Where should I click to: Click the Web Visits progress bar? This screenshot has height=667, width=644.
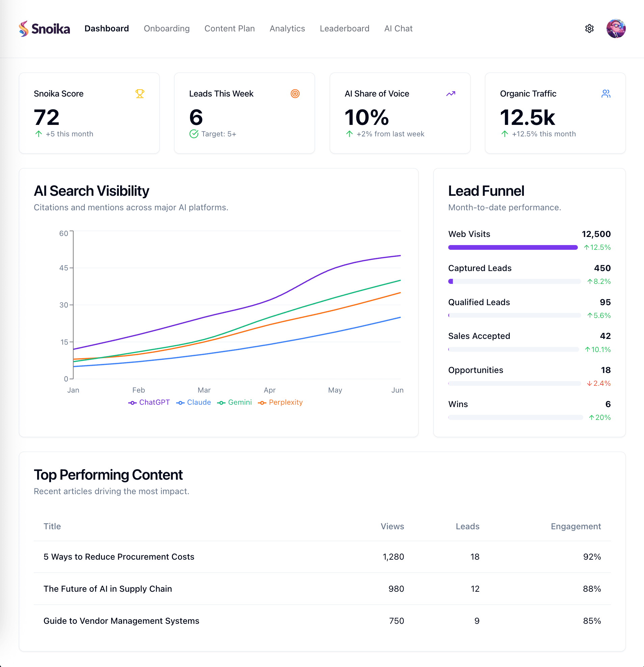click(x=513, y=247)
